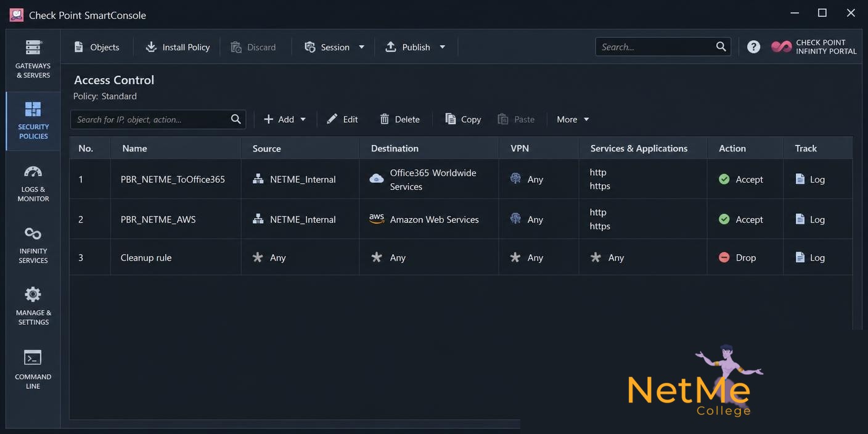Click the magnifier icon in top search
The image size is (868, 434).
721,46
